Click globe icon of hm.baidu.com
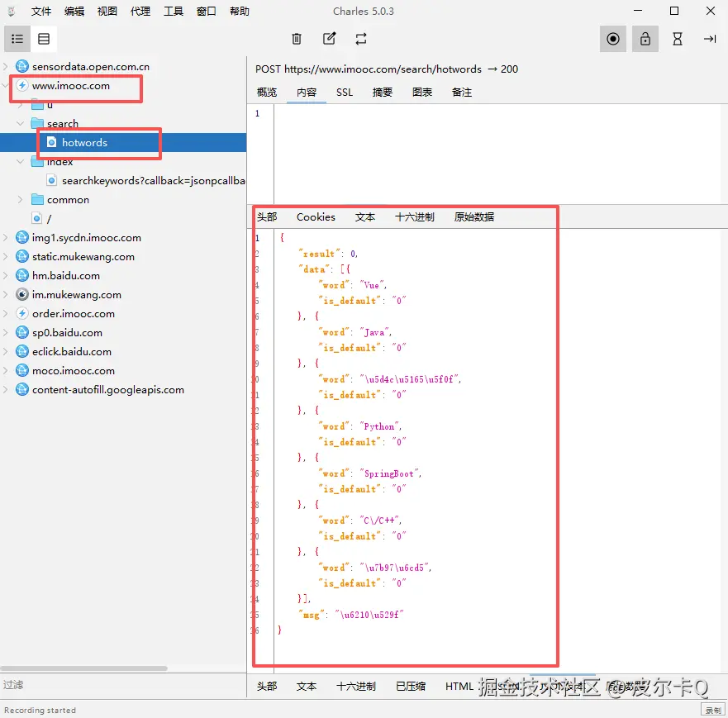The width and height of the screenshot is (728, 718). pyautogui.click(x=21, y=276)
